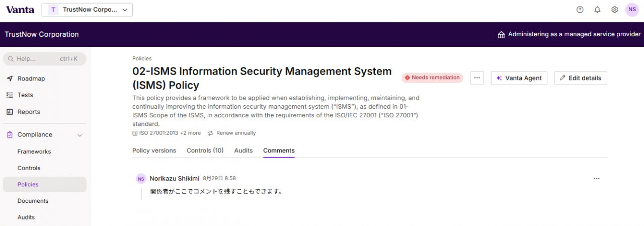Launch the Vanta Agent button
This screenshot has width=644, height=226.
point(519,78)
